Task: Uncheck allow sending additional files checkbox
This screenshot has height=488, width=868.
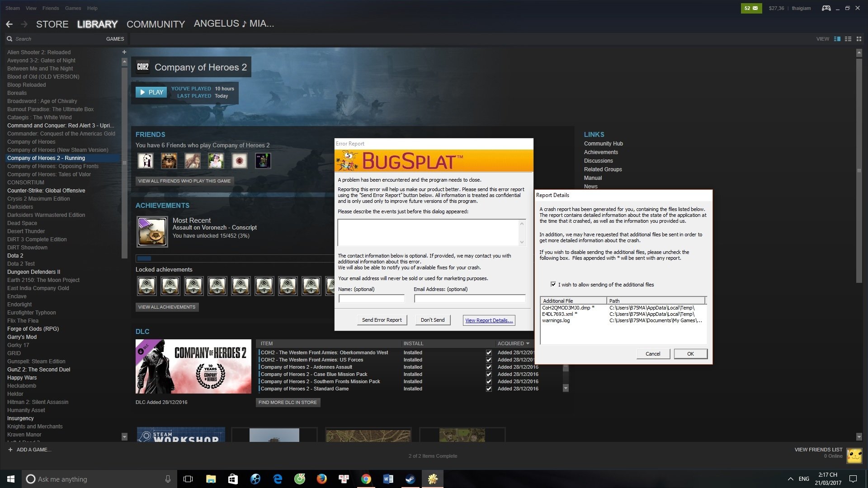Action: coord(553,284)
